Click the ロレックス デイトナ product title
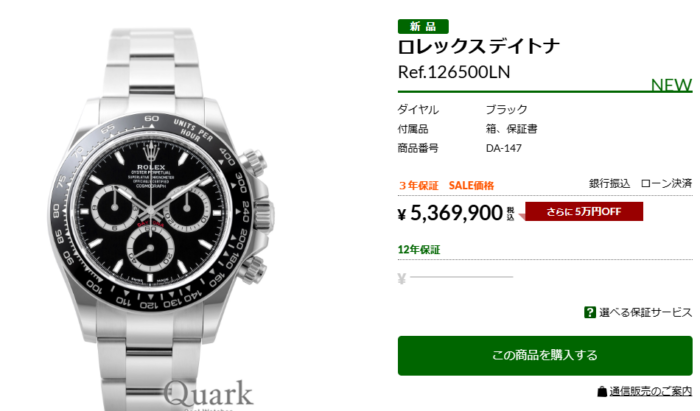700x411 pixels. 479,46
